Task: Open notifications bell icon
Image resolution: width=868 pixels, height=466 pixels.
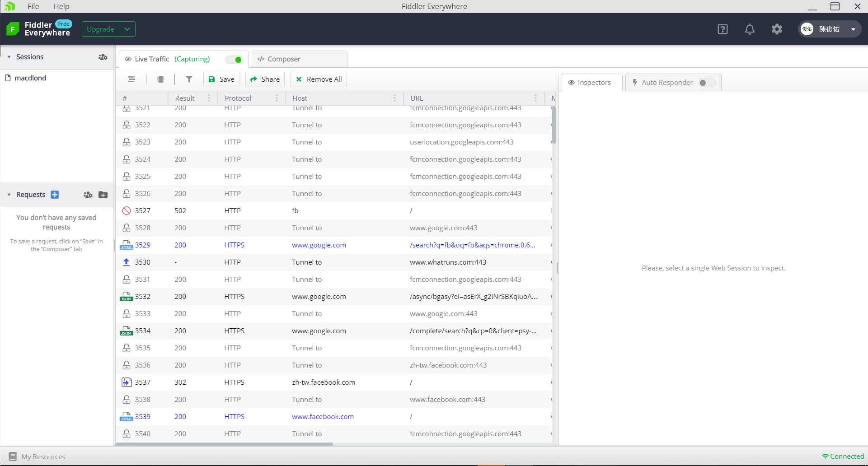Action: pyautogui.click(x=750, y=29)
